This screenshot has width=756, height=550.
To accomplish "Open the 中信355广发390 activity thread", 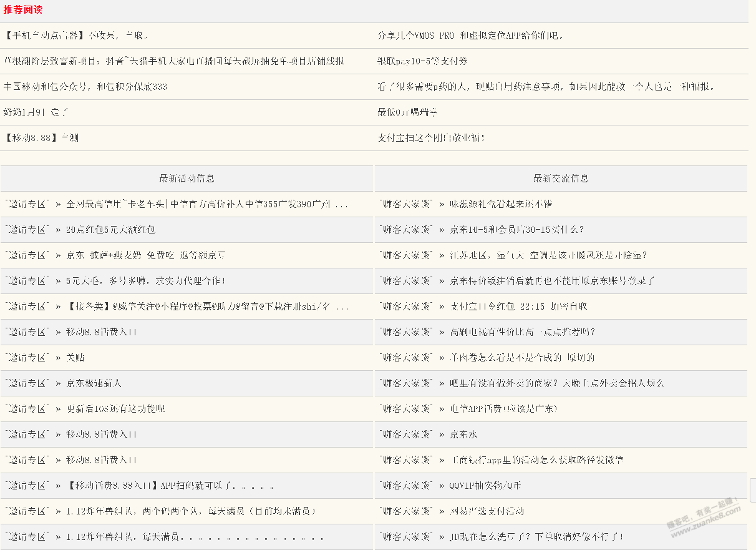I will [207, 204].
